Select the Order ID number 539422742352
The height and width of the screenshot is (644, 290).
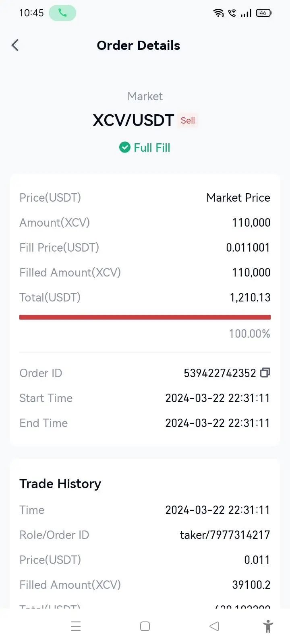click(x=220, y=373)
